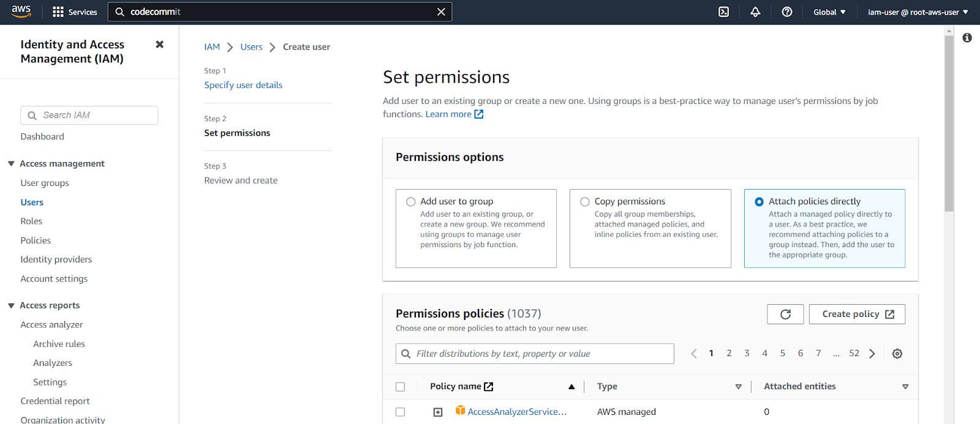The height and width of the screenshot is (424, 980).
Task: Click the Create policy button
Action: 857,314
